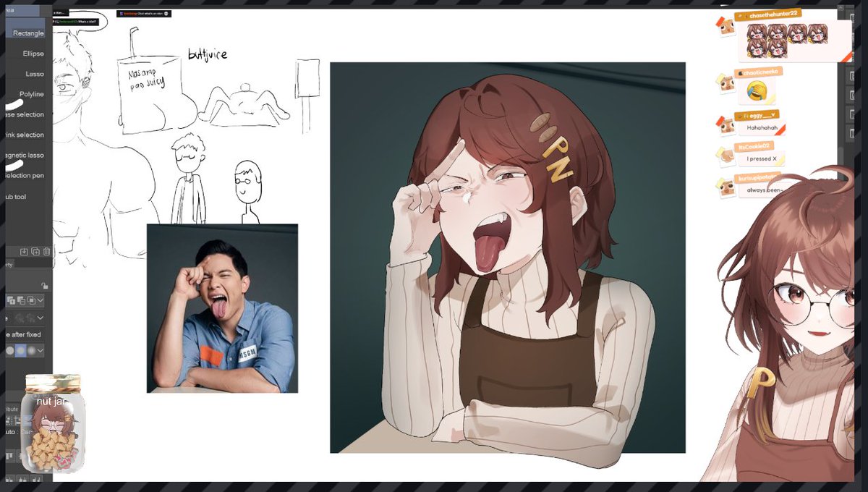Click the duplicate sub tool icon
The width and height of the screenshot is (868, 492).
click(35, 251)
